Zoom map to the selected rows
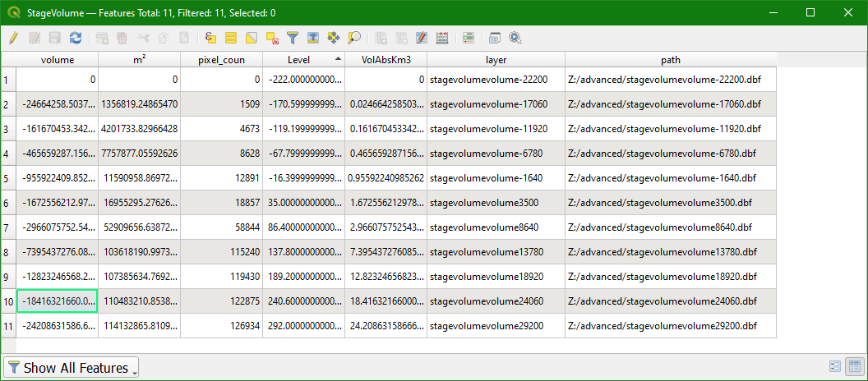The image size is (868, 381). tap(354, 38)
